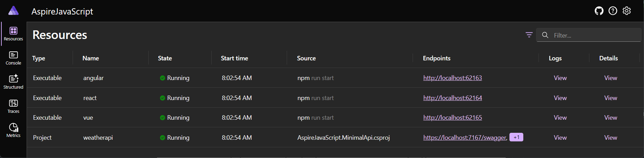Navigate to Traces page
The image size is (644, 158).
(13, 106)
